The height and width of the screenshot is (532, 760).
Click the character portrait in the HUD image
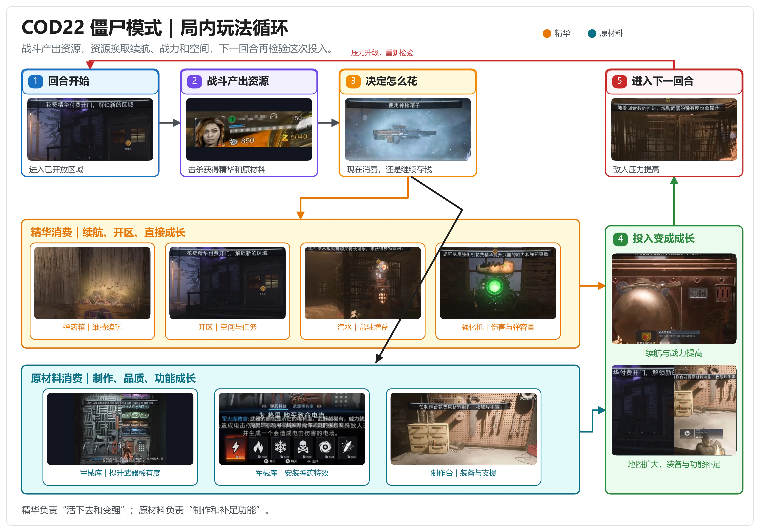[x=210, y=132]
